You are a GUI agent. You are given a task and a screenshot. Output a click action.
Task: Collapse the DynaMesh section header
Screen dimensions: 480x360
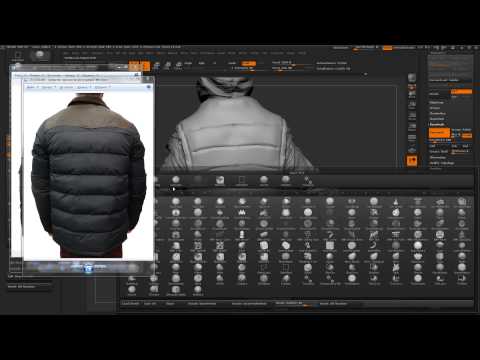click(437, 124)
